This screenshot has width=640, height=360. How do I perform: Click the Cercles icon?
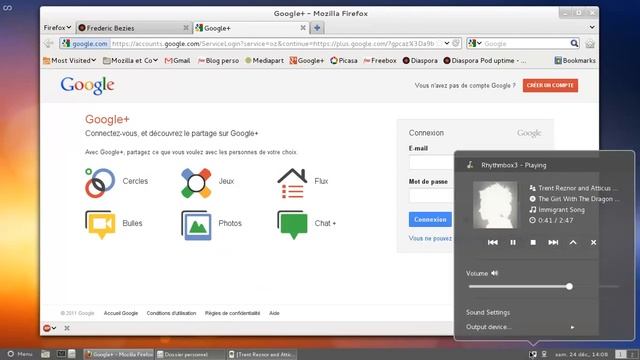point(100,183)
